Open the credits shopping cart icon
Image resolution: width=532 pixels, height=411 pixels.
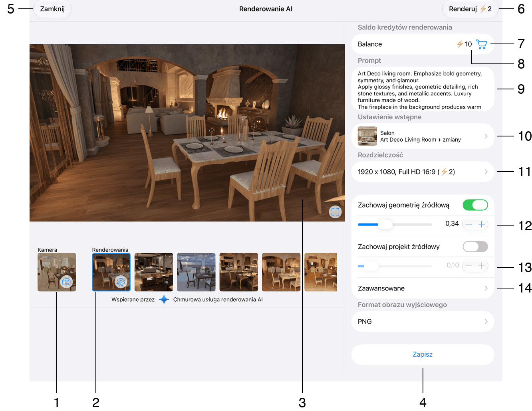(481, 44)
